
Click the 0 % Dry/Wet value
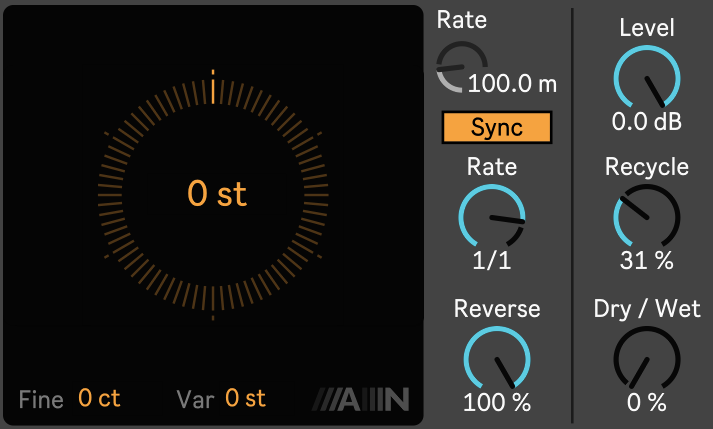pyautogui.click(x=646, y=403)
